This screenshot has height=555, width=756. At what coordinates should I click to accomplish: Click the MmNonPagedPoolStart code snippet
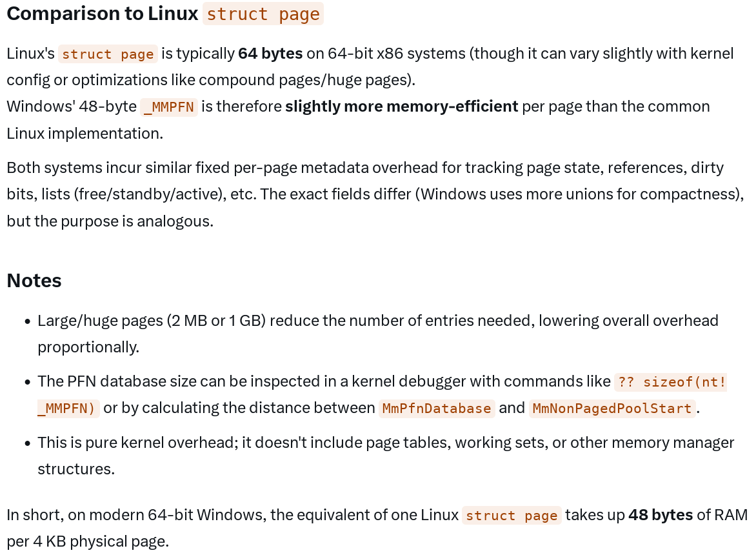point(612,409)
